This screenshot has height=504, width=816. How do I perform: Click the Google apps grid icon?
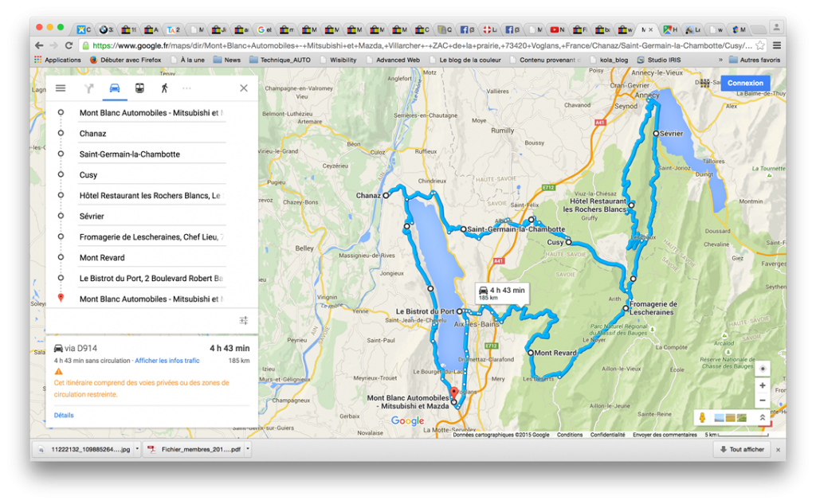[x=705, y=83]
